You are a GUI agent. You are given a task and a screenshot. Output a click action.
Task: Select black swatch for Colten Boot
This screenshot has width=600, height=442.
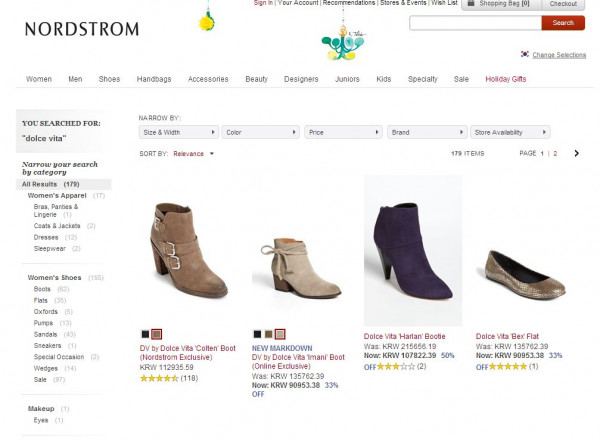(x=145, y=334)
